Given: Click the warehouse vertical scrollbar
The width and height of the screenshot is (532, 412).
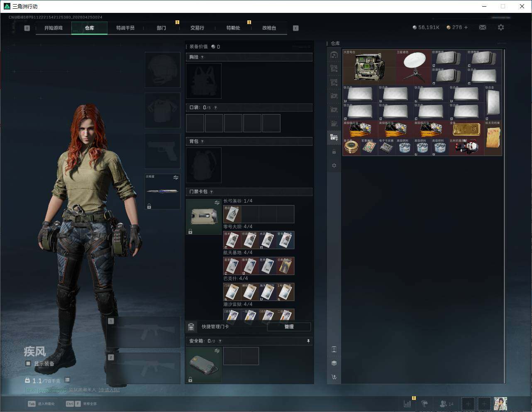Looking at the screenshot, I should click(x=505, y=216).
